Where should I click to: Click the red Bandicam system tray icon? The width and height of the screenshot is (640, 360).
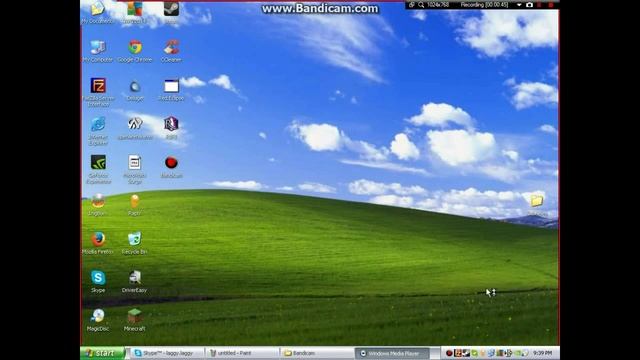449,353
